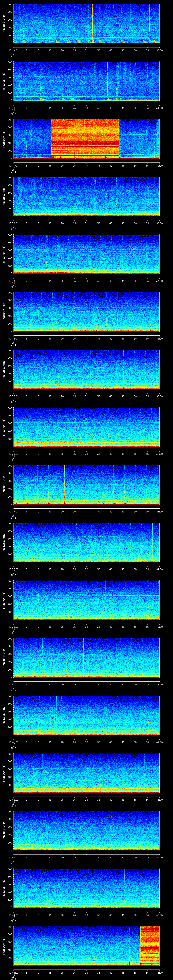
Task: Click the 41:00 end time label
Action: pyautogui.click(x=159, y=684)
